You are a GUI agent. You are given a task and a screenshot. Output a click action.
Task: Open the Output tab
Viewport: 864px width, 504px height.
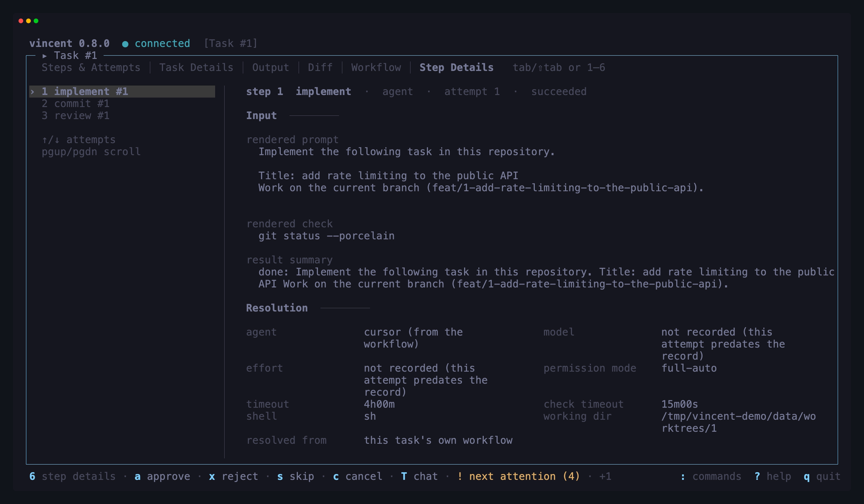(x=270, y=67)
